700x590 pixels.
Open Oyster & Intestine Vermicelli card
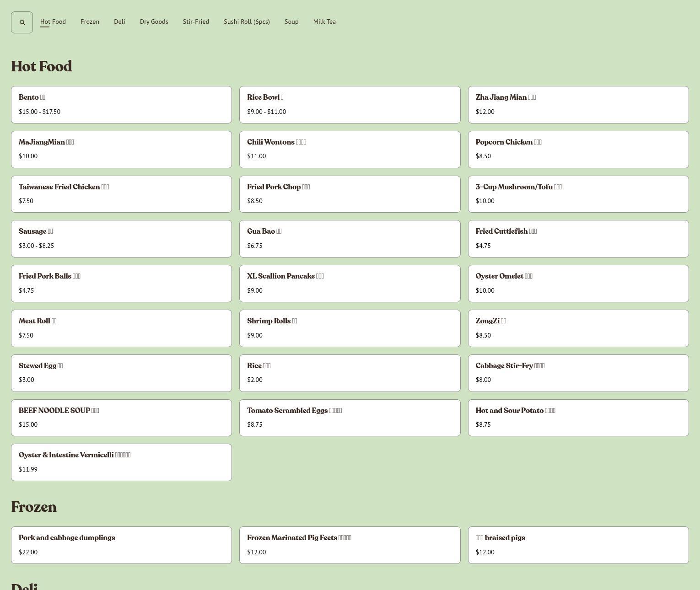coord(121,462)
